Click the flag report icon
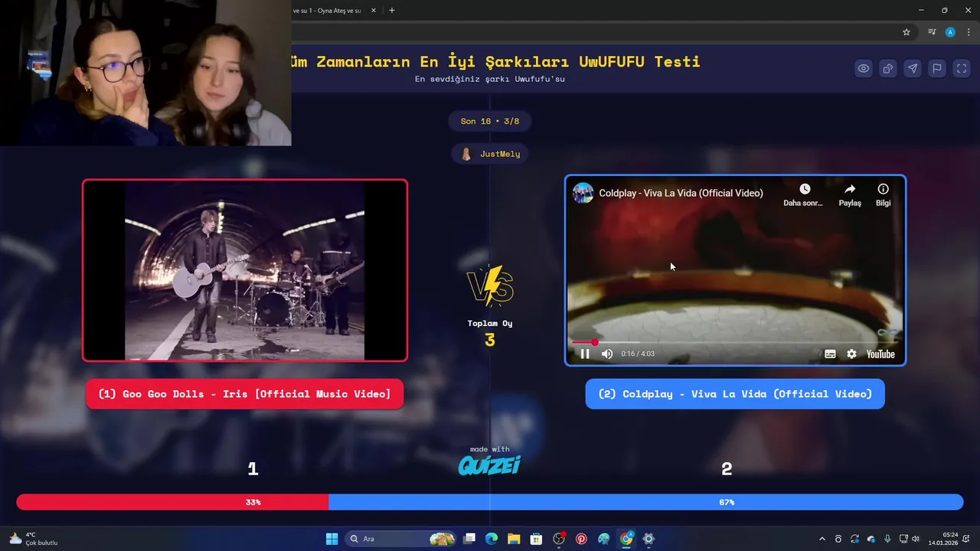The image size is (980, 551). [937, 68]
